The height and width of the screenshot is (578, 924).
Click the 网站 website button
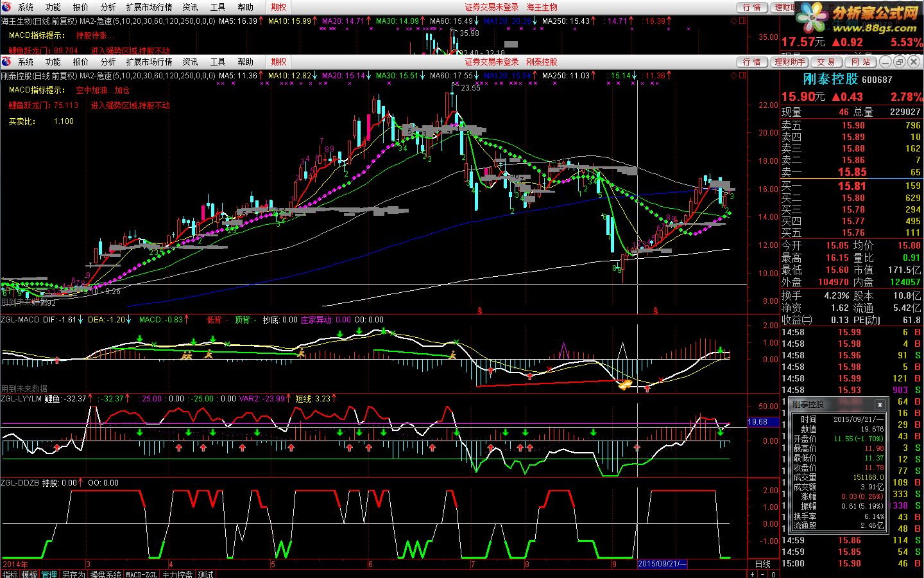[x=861, y=62]
